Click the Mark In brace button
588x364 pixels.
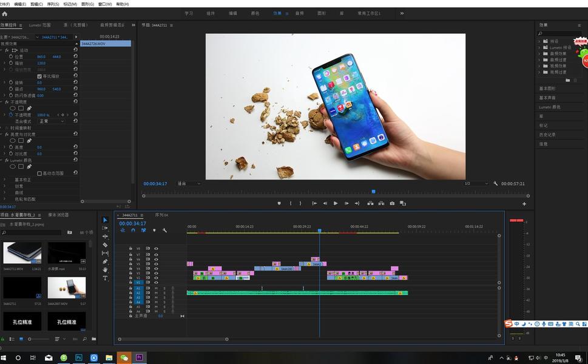pyautogui.click(x=291, y=203)
